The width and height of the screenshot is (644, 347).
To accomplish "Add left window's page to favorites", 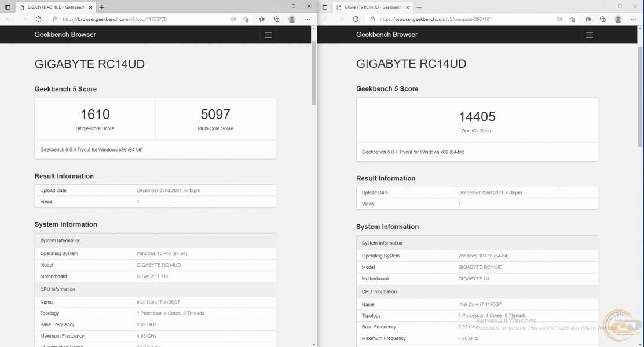I will [x=246, y=19].
